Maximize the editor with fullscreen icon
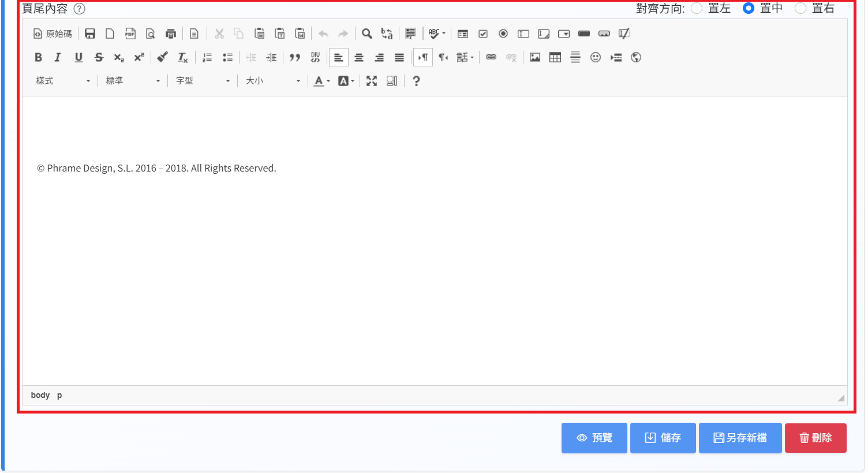The image size is (868, 473). (372, 81)
